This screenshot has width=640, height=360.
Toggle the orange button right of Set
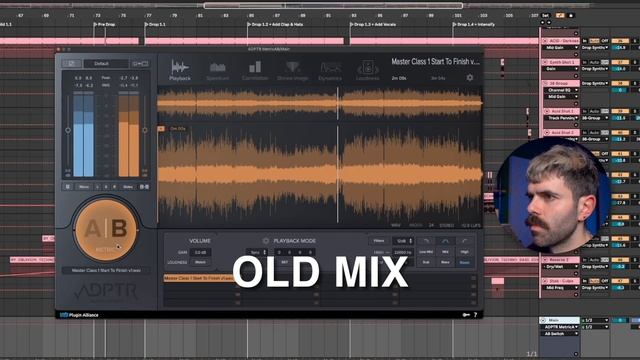click(560, 16)
